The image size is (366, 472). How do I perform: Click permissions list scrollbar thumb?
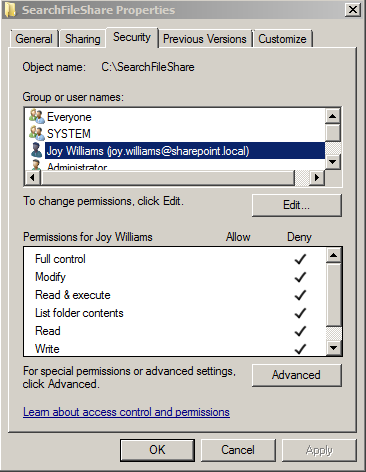(x=334, y=295)
